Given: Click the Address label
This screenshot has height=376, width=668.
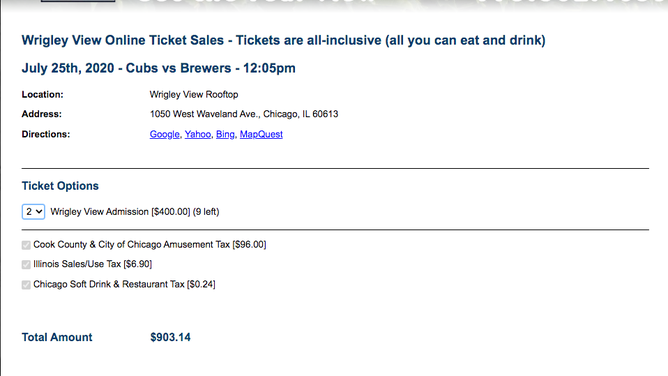Looking at the screenshot, I should [x=42, y=114].
